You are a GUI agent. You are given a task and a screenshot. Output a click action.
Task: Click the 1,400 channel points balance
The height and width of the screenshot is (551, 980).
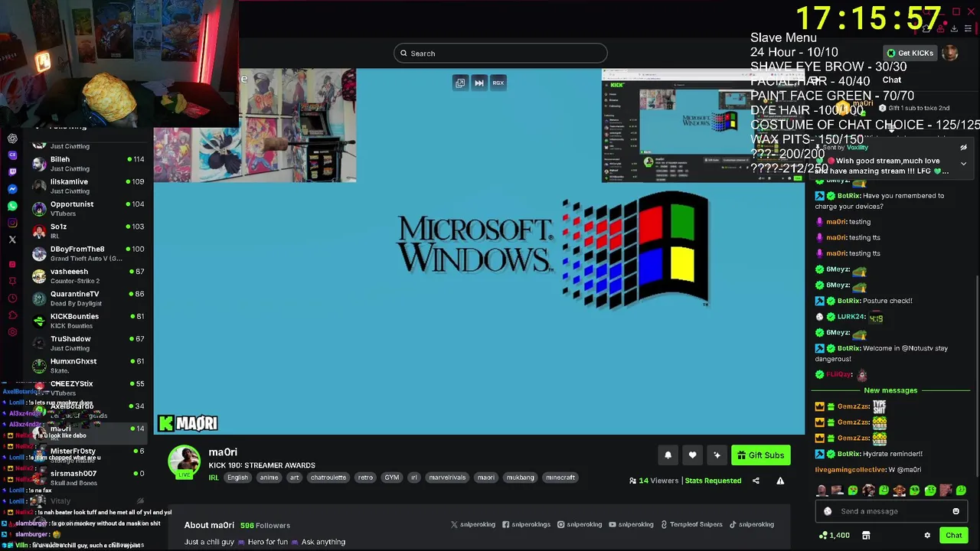click(835, 536)
